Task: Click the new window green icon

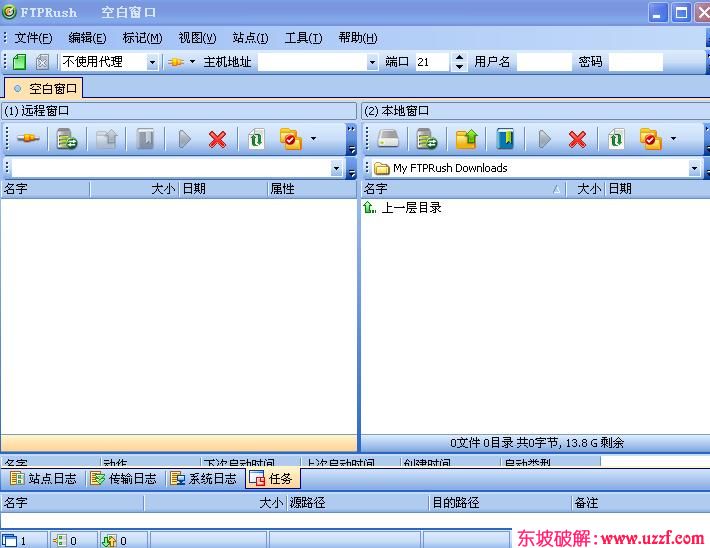Action: coord(19,62)
